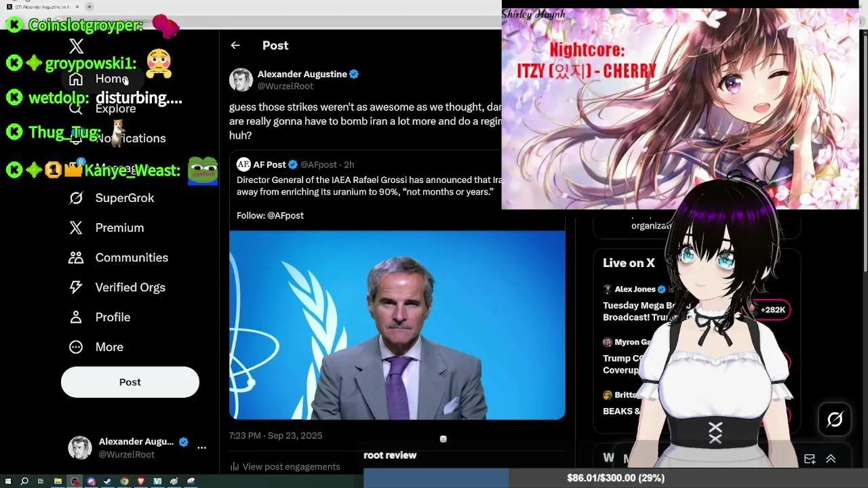Click the X logo in sidebar

[76, 46]
